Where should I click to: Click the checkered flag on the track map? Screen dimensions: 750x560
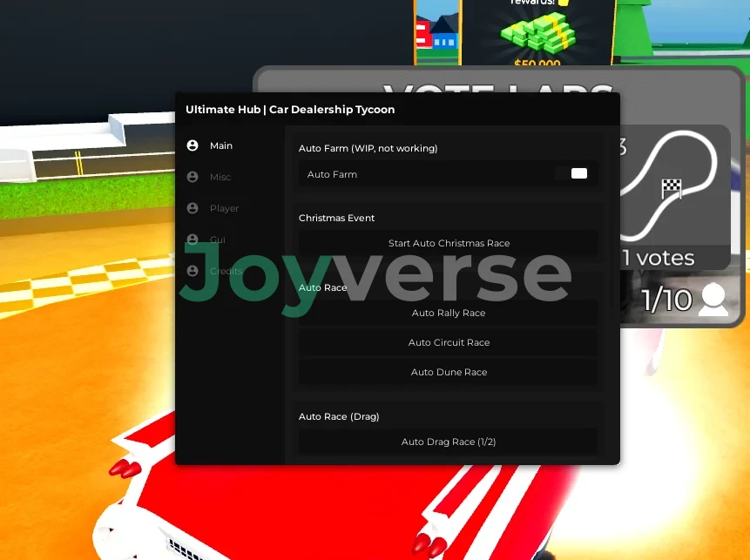pos(671,187)
